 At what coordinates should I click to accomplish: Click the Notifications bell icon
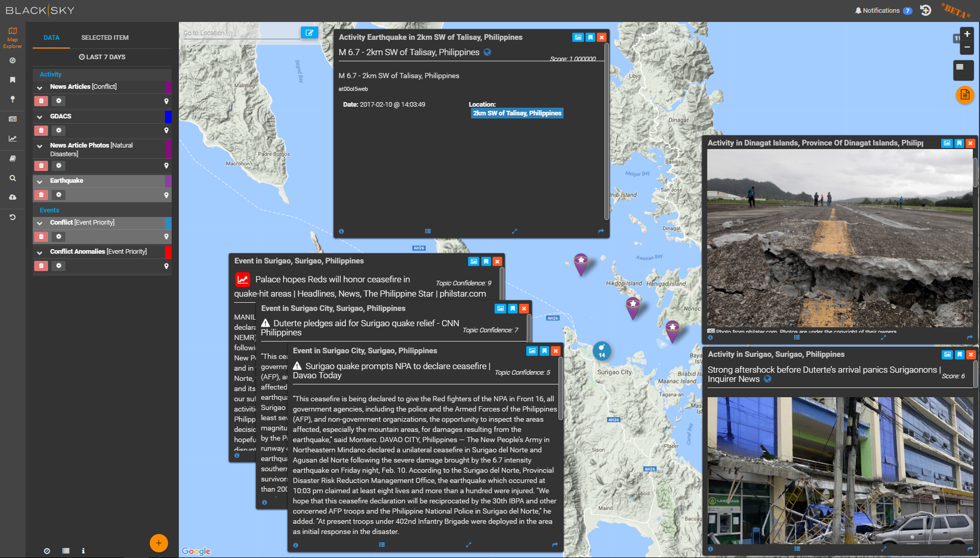tap(858, 11)
